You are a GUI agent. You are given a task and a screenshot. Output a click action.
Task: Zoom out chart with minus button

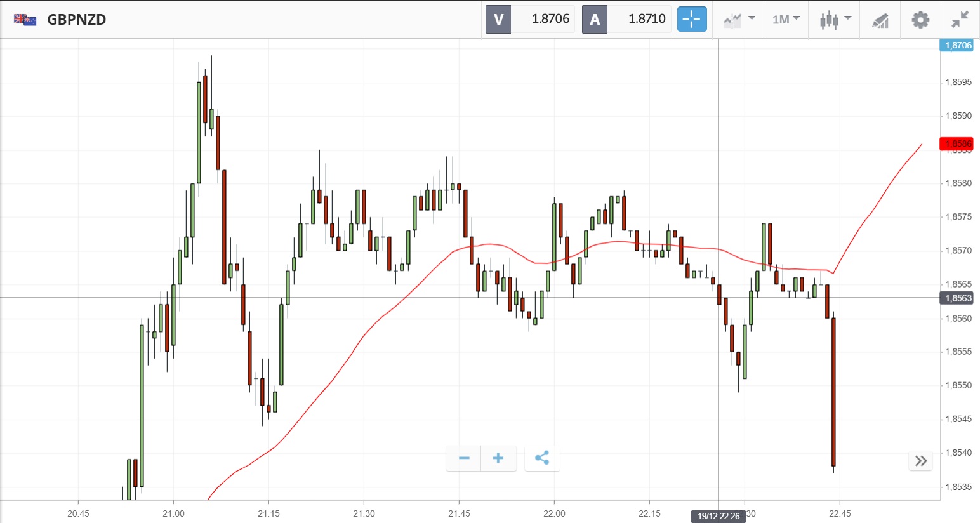pyautogui.click(x=464, y=458)
